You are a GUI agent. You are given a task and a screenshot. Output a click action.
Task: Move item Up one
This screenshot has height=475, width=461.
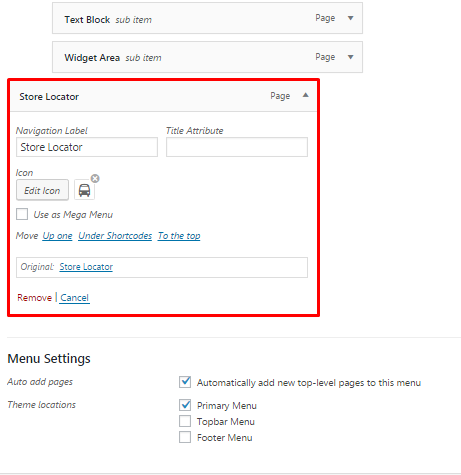[x=57, y=236]
